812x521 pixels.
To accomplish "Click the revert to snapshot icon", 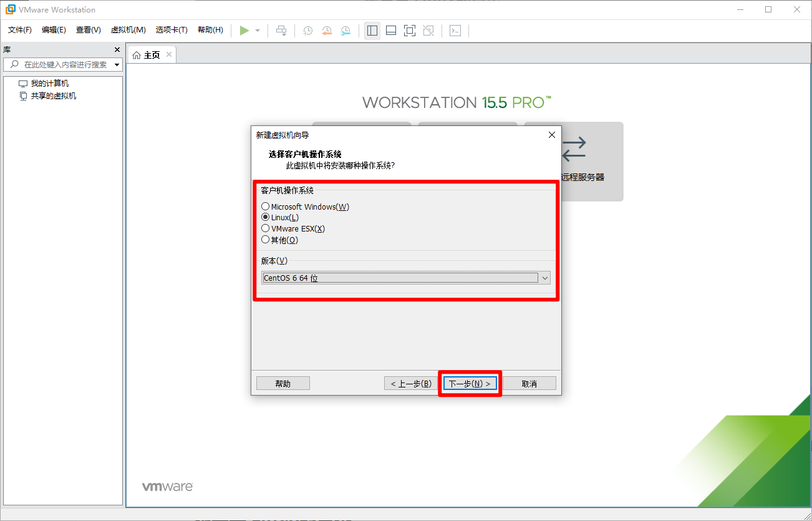I will tap(327, 31).
